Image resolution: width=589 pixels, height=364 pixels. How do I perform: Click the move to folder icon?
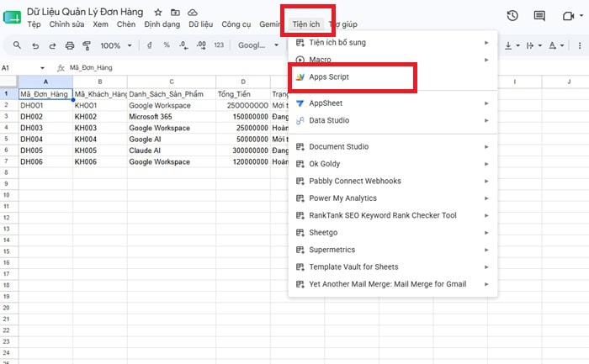click(x=175, y=13)
